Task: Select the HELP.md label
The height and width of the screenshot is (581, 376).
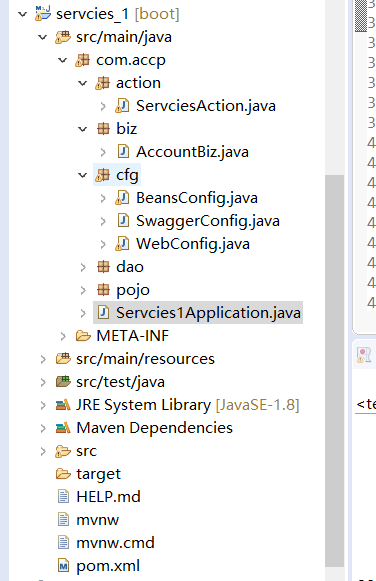Action: click(108, 497)
